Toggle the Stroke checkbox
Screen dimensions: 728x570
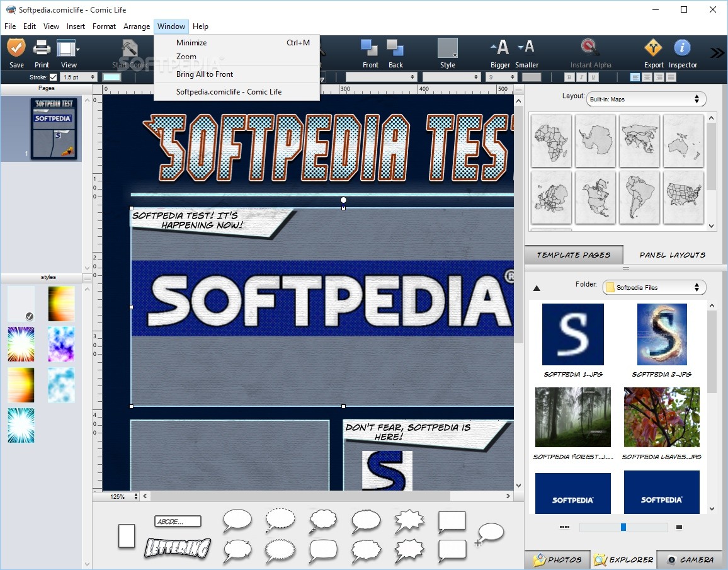tap(54, 77)
